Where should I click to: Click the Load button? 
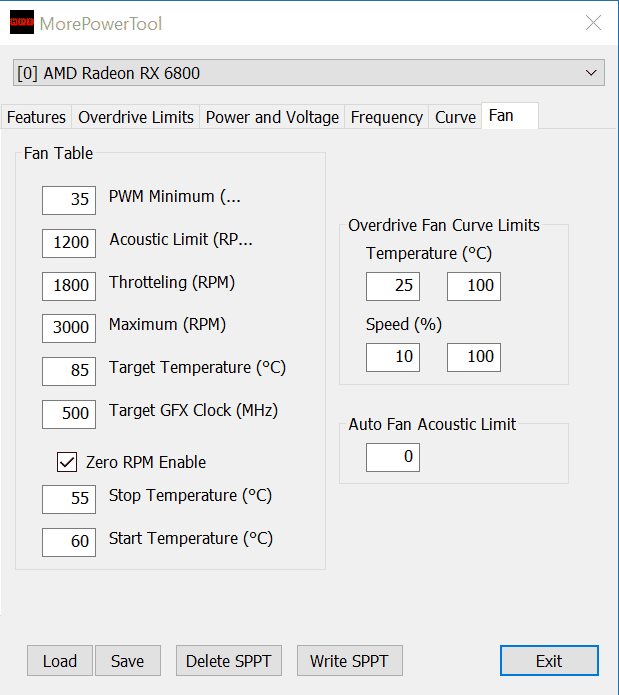tap(60, 660)
